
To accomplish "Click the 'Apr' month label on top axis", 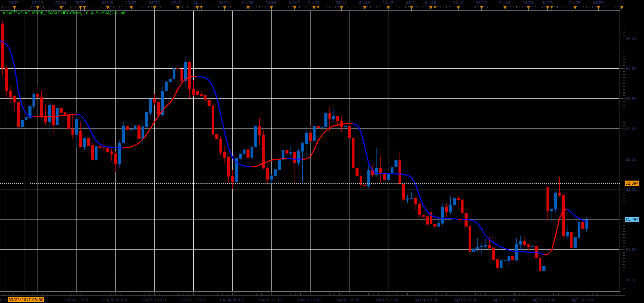I will pos(197,3).
